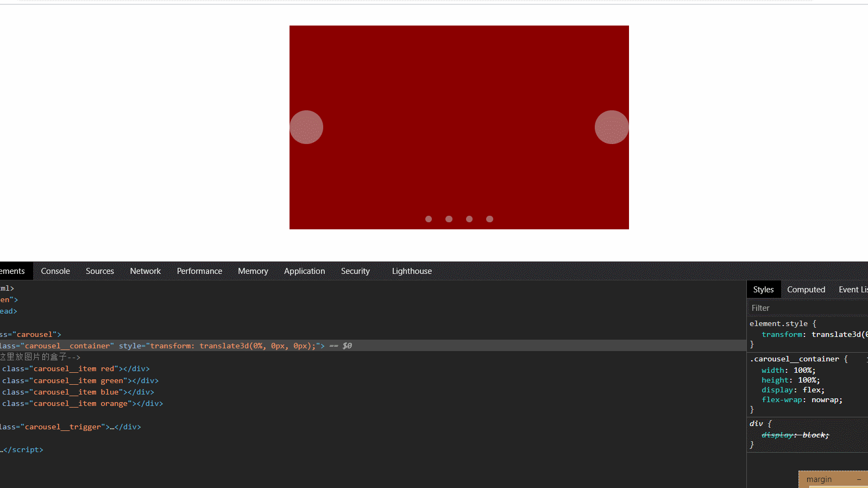This screenshot has width=868, height=488.
Task: Click the margin label in box model
Action: (x=819, y=479)
